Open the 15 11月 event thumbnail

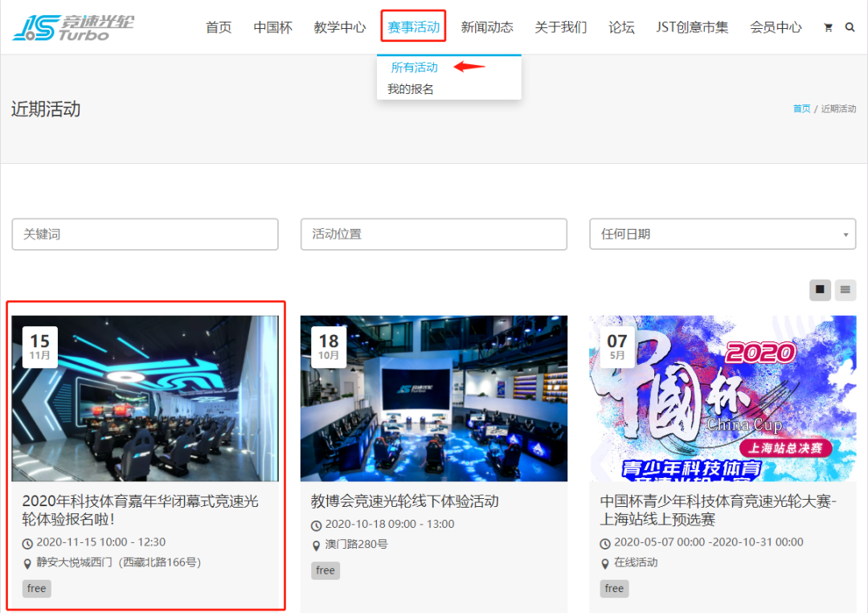(145, 398)
